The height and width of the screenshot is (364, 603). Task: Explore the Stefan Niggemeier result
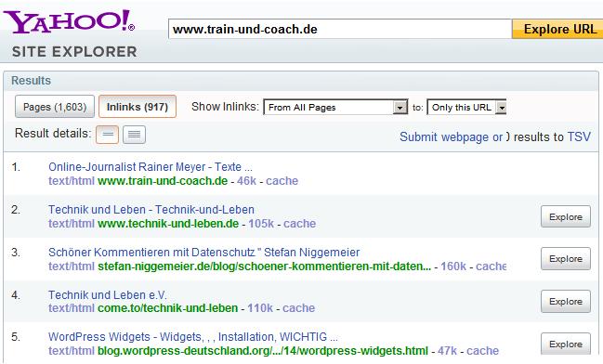(566, 259)
